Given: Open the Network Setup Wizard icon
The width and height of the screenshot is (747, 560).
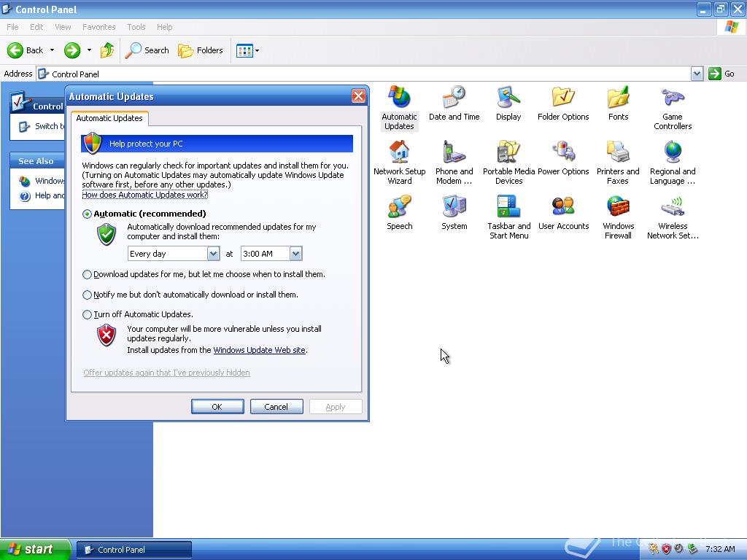Looking at the screenshot, I should (x=399, y=163).
